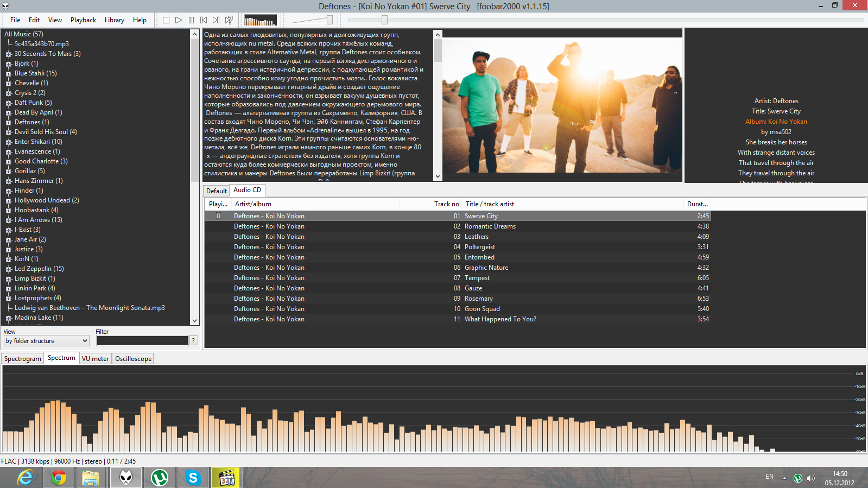Open uTorrent from the taskbar

[160, 478]
